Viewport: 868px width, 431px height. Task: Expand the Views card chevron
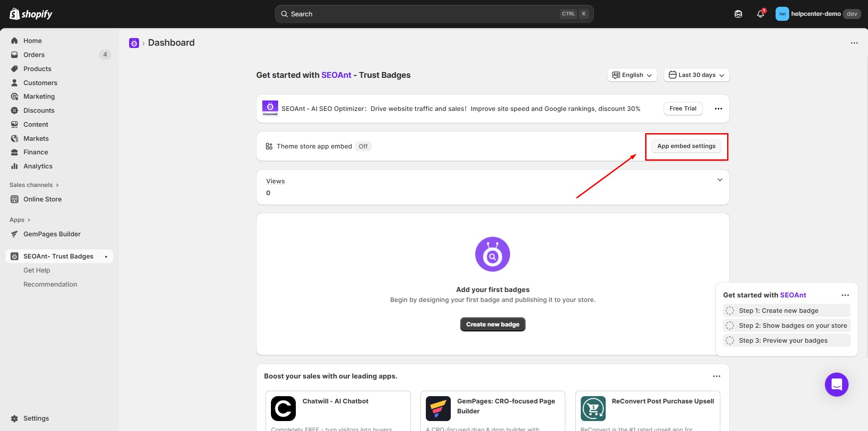coord(719,180)
